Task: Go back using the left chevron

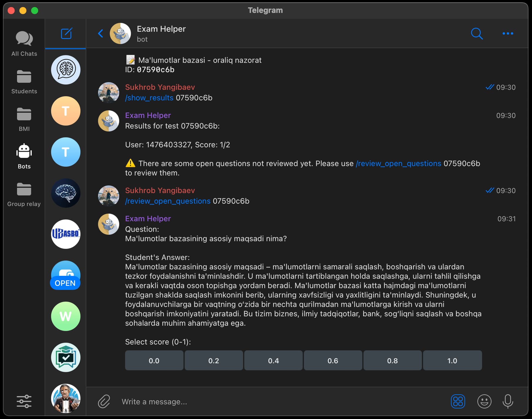Action: pyautogui.click(x=100, y=33)
